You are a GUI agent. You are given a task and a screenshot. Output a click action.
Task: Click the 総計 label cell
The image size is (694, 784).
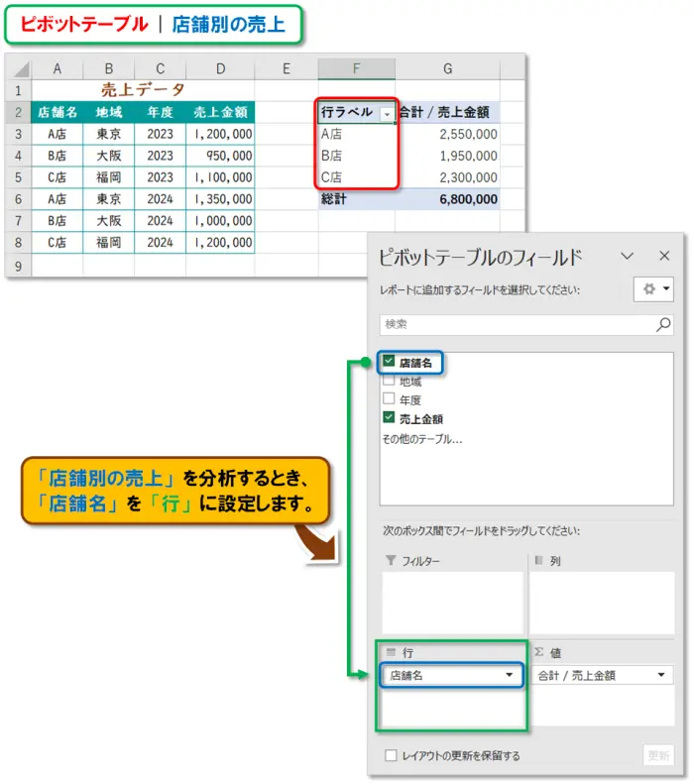(x=357, y=199)
